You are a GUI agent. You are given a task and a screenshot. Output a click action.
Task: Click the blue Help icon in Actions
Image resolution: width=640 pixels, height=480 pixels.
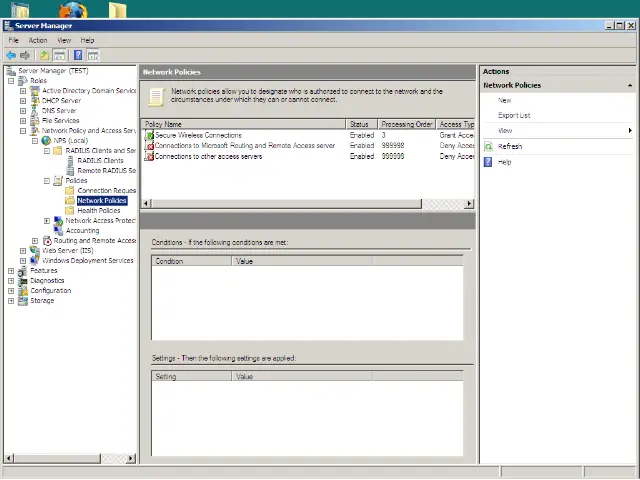pos(488,162)
